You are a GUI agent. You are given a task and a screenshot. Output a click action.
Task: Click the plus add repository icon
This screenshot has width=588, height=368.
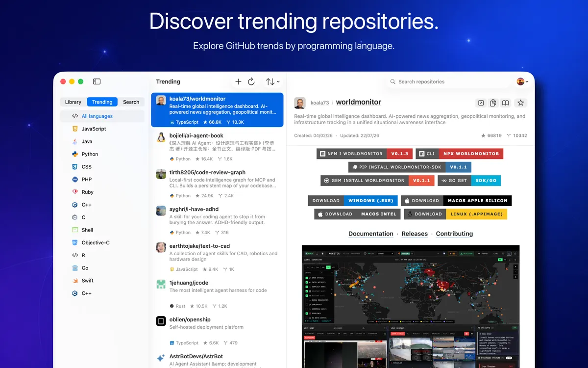tap(238, 82)
